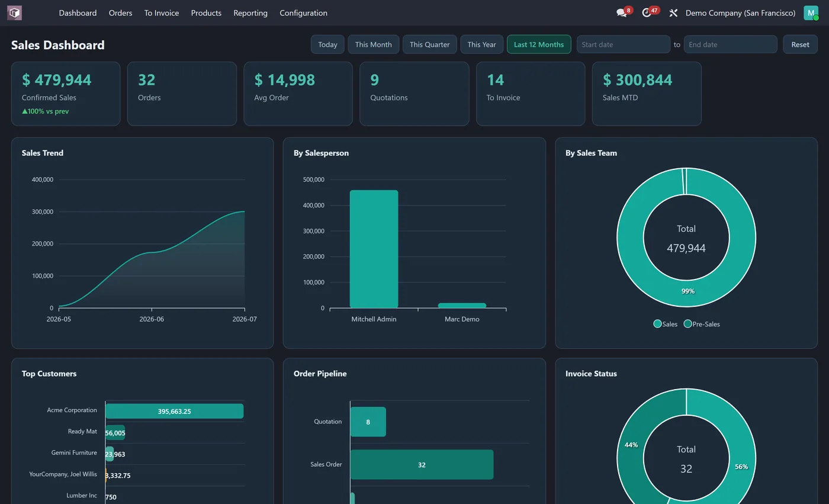Click the 56% invoice status segment
Viewport: 829px width, 504px height.
pos(741,466)
